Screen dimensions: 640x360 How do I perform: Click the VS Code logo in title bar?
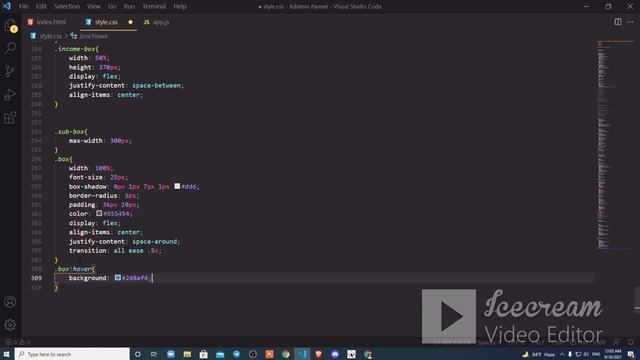pyautogui.click(x=7, y=6)
